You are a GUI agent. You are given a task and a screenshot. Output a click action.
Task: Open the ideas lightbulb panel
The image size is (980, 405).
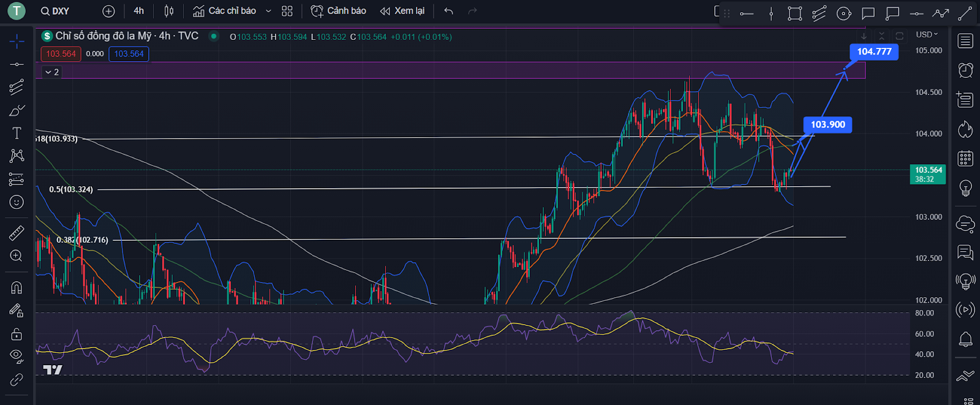[965, 187]
